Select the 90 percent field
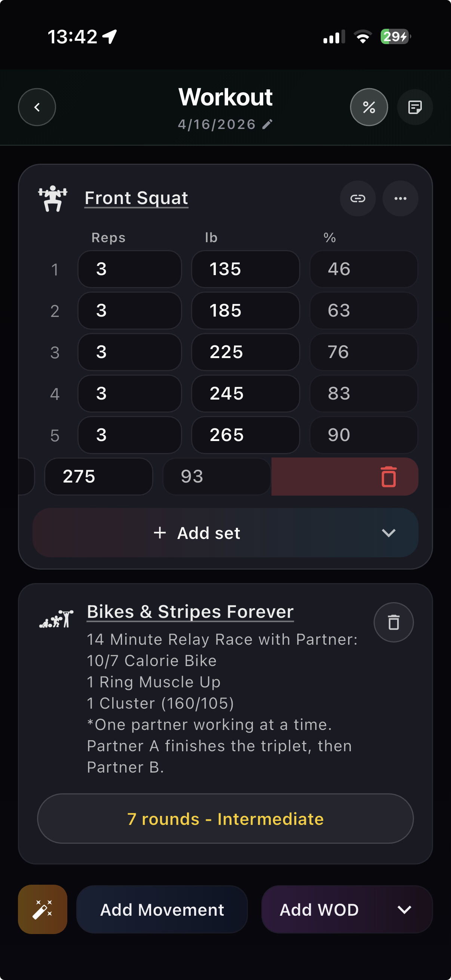 click(x=363, y=435)
